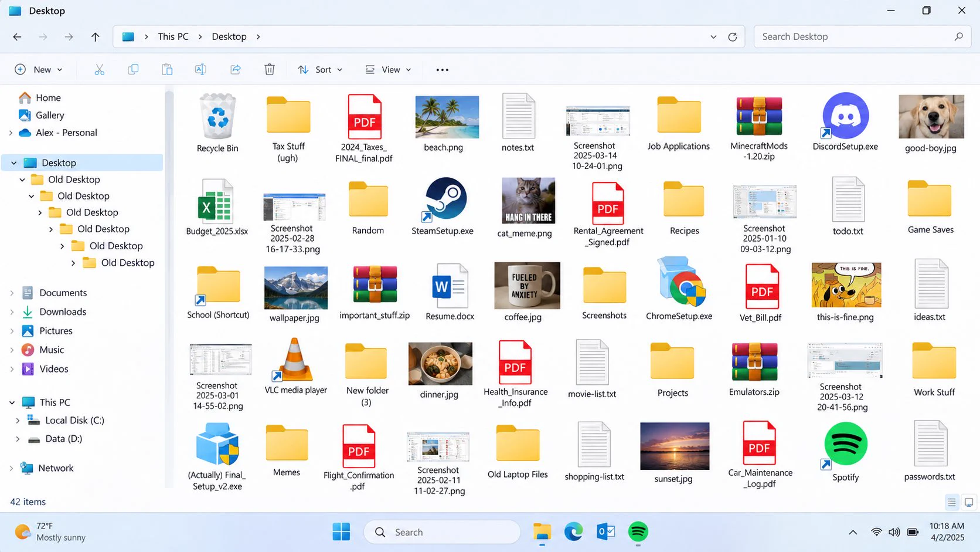Expand the Documents tree node
980x552 pixels.
pos(11,293)
